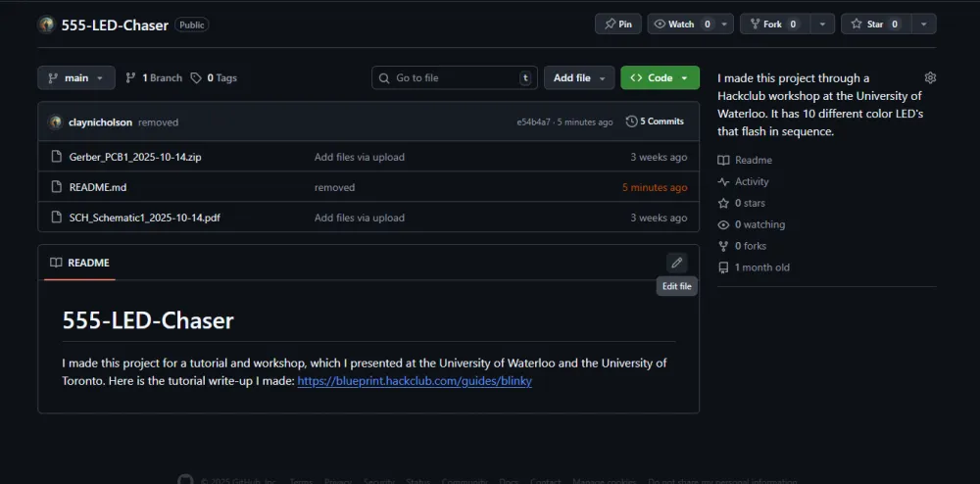The image size is (980, 484).
Task: Select the README tab
Action: click(x=80, y=264)
